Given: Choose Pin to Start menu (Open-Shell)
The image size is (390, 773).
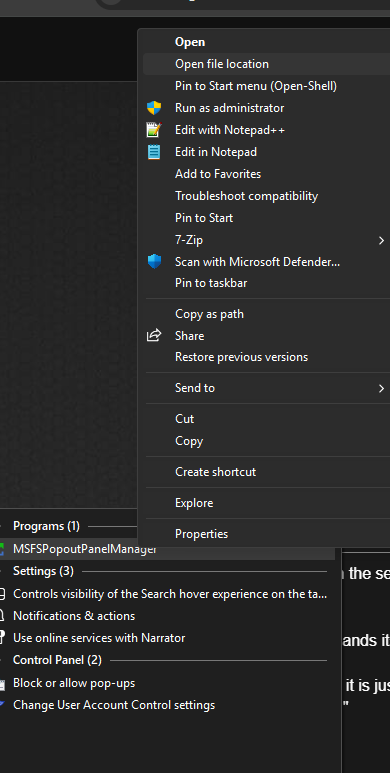Looking at the screenshot, I should [256, 86].
